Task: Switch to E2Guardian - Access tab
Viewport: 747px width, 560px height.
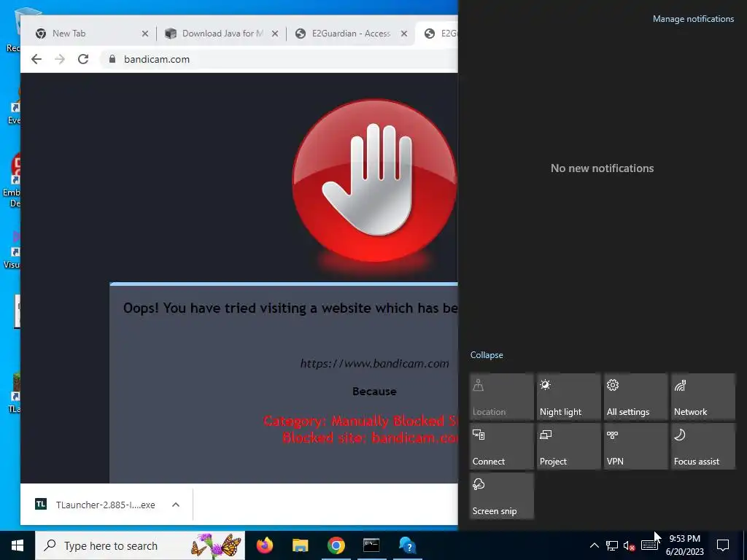Action: coord(351,34)
